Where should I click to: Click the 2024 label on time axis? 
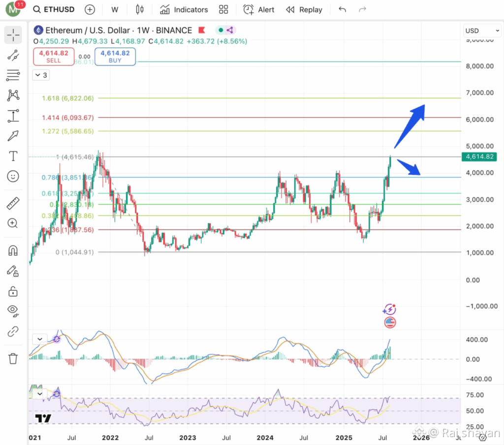[x=265, y=438]
